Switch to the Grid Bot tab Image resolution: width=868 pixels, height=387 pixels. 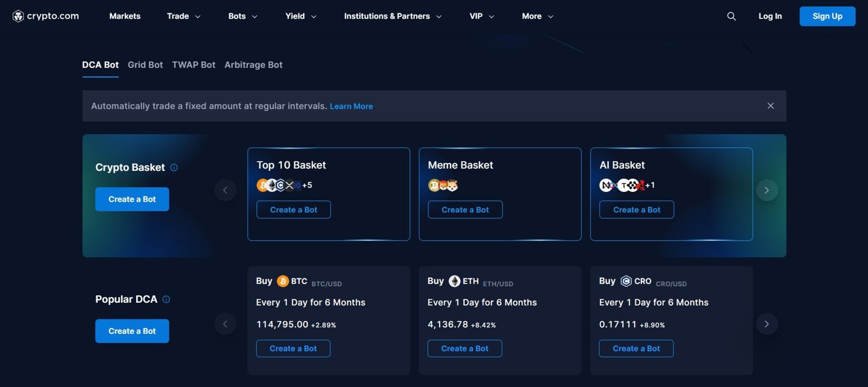pyautogui.click(x=145, y=65)
